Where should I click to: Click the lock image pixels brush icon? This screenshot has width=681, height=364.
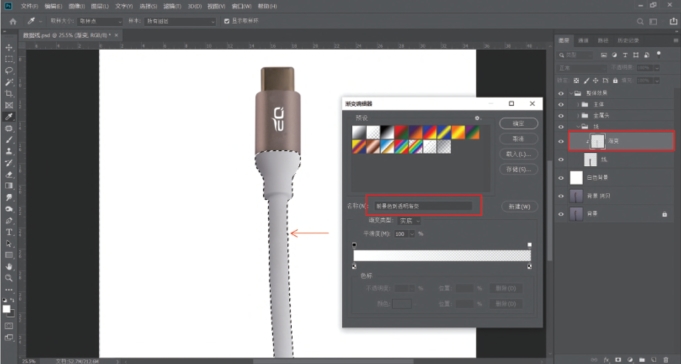point(586,80)
